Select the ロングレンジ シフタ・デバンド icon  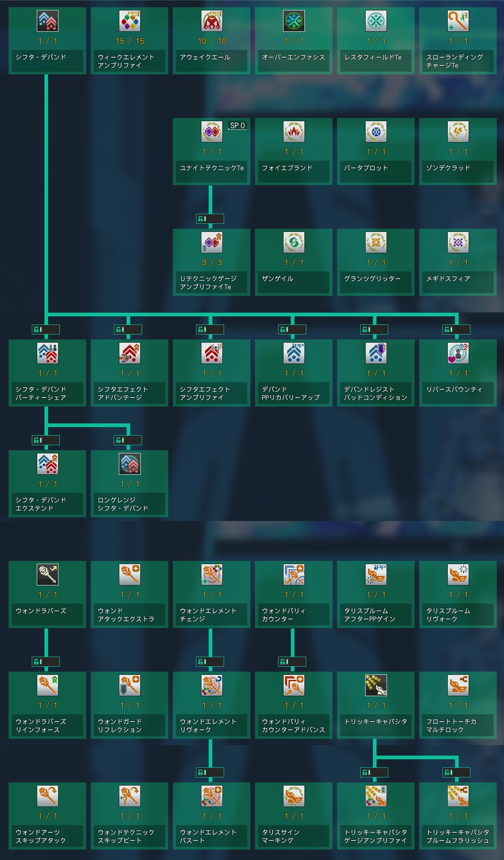coord(130,464)
